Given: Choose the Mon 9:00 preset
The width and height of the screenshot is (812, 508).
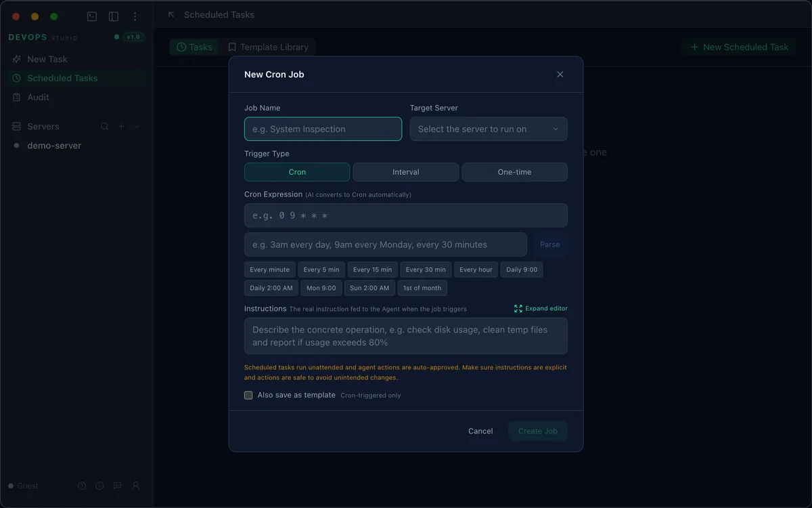Looking at the screenshot, I should pyautogui.click(x=321, y=288).
